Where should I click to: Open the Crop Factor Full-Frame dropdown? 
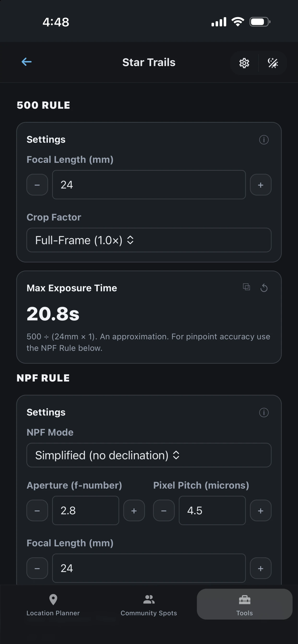coord(149,240)
